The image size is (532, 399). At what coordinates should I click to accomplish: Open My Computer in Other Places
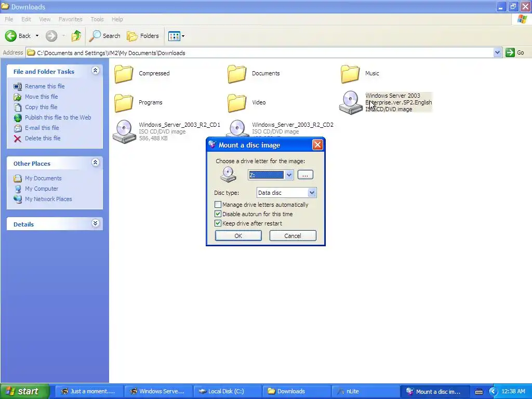coord(42,189)
